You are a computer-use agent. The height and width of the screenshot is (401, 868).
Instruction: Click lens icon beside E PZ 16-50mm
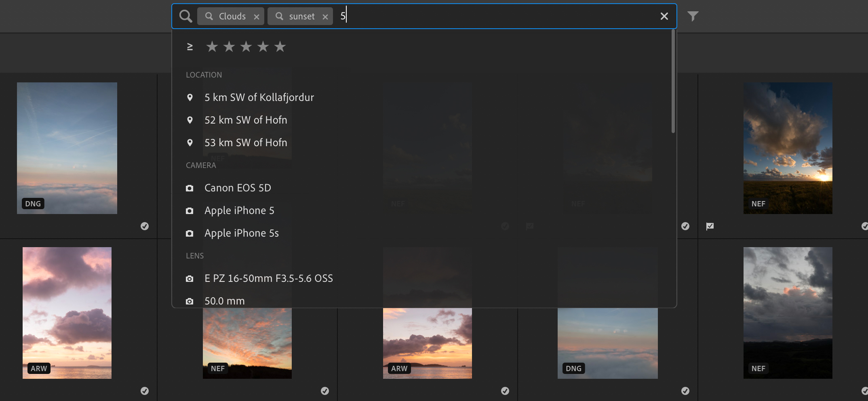[189, 279]
